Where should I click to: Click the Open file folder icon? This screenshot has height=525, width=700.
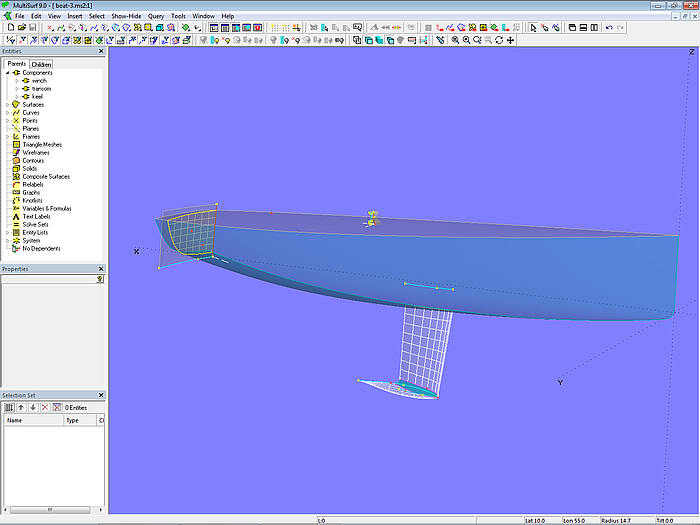click(x=20, y=28)
